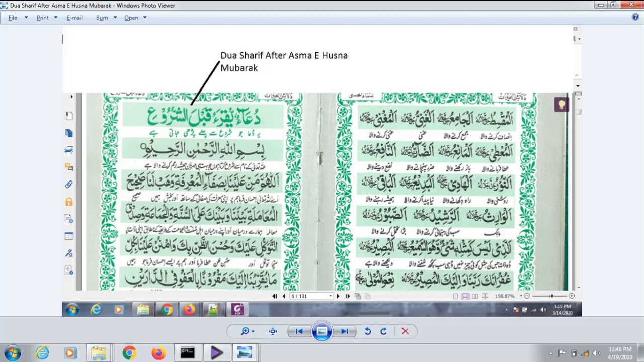Screen dimensions: 644x362
Task: Open the E-mail menu item
Action: coord(74,18)
